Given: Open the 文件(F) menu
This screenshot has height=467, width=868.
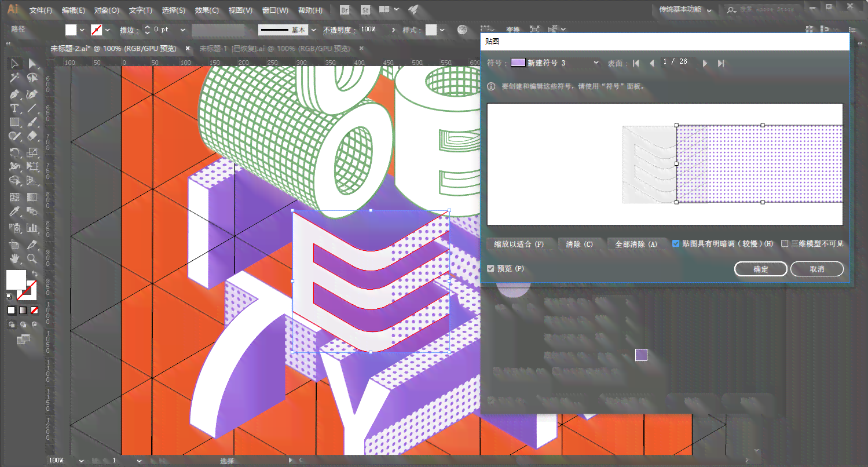Looking at the screenshot, I should 41,10.
